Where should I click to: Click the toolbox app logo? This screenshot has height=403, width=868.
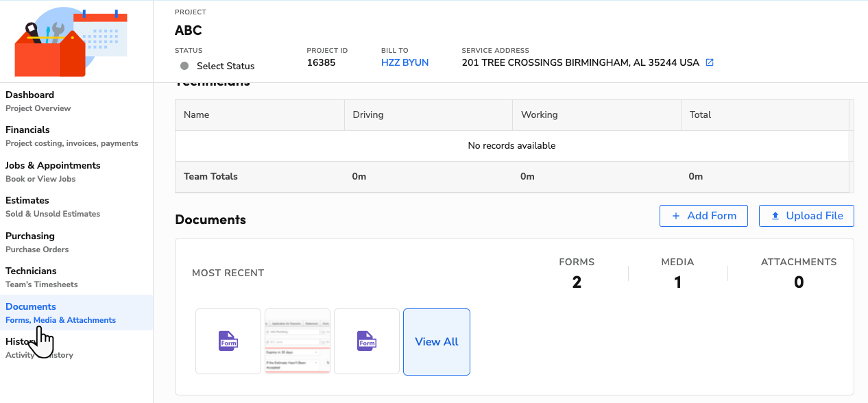point(67,40)
